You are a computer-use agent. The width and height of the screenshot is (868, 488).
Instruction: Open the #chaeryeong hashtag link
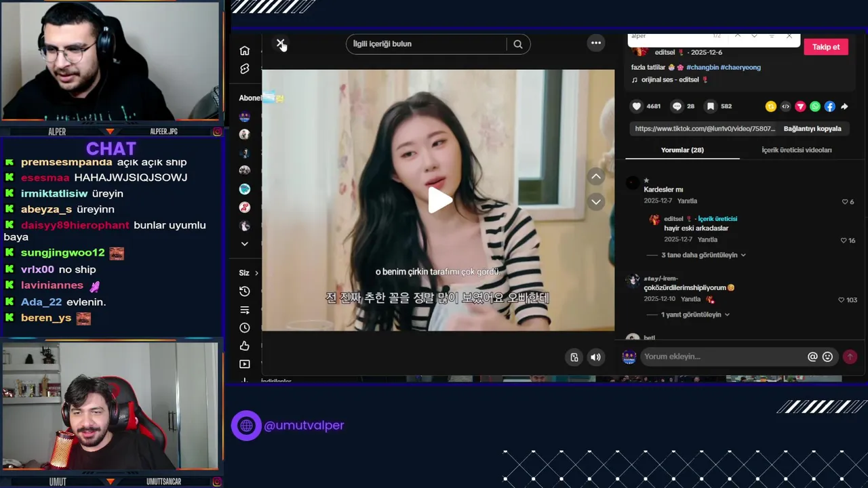pyautogui.click(x=741, y=67)
